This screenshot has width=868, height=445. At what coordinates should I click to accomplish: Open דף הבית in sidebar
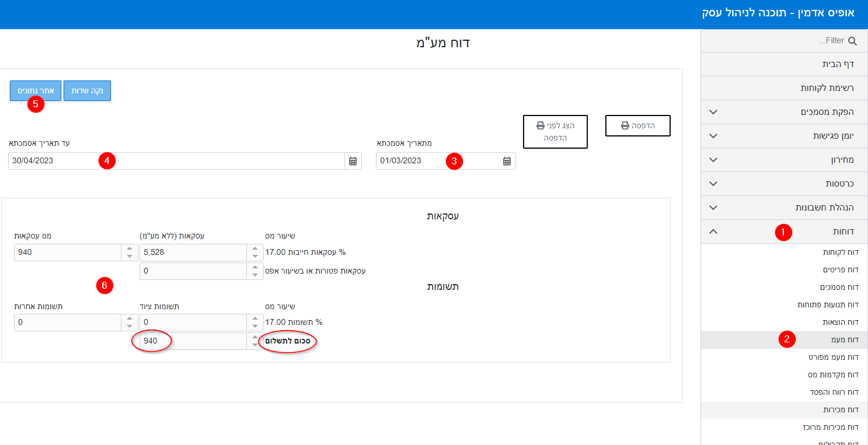click(x=784, y=64)
